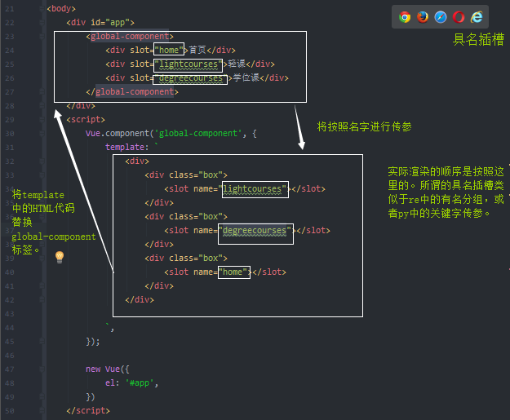Click the }); closing on line 45
Screen dimensions: 510x420
(93, 342)
